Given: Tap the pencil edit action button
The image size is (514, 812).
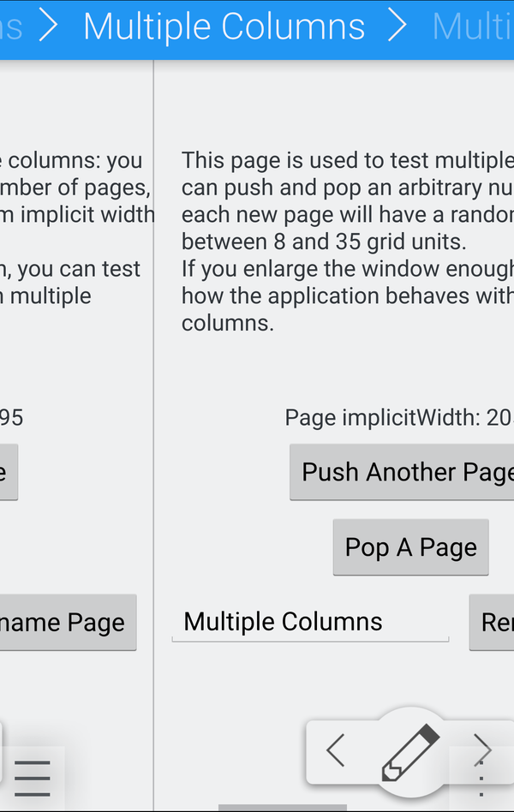Looking at the screenshot, I should (x=411, y=751).
